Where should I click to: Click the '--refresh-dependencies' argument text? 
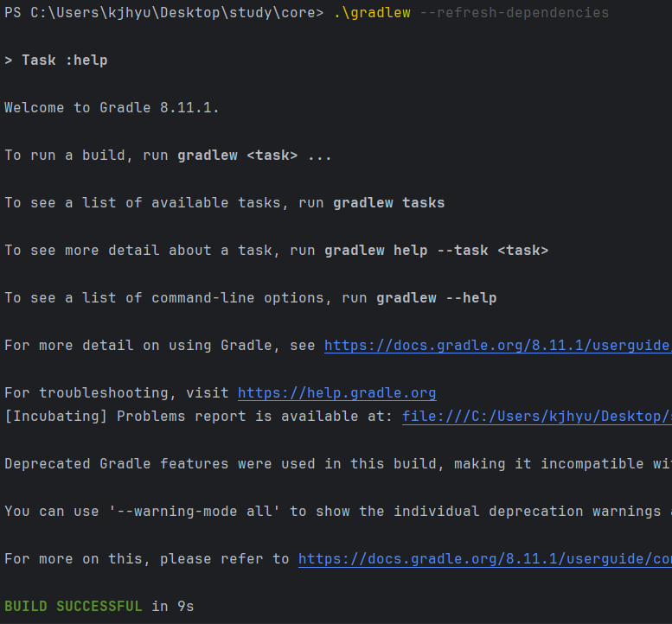(x=515, y=13)
